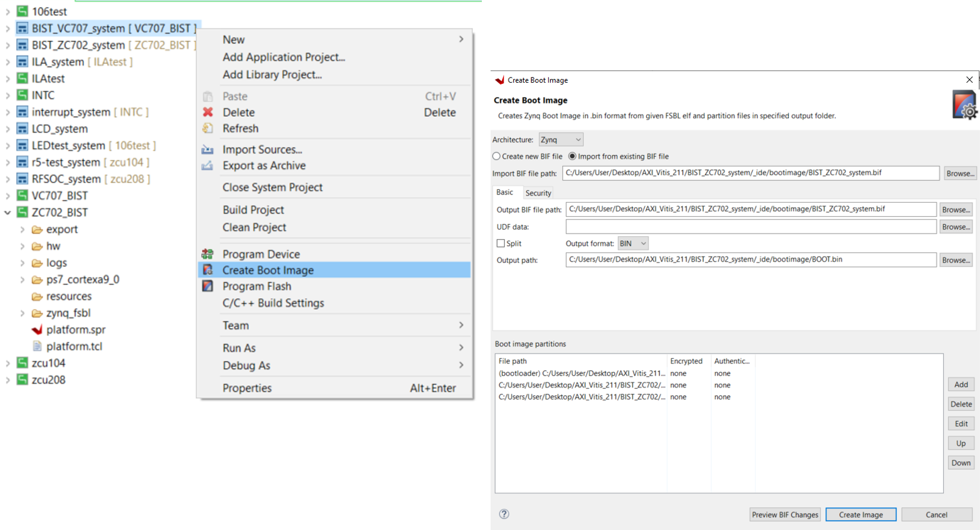This screenshot has height=530, width=980.
Task: Click the Create Image button
Action: 861,514
